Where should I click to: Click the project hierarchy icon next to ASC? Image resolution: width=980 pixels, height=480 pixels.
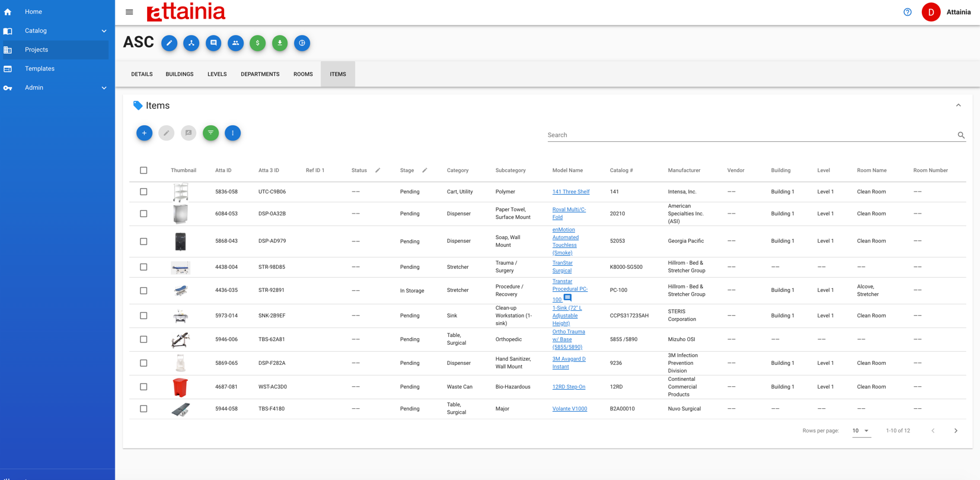(x=191, y=43)
